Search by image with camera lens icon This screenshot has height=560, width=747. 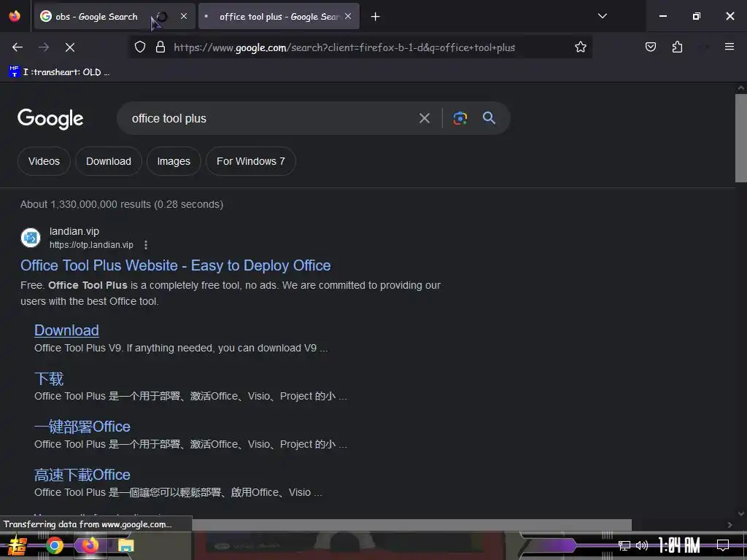pyautogui.click(x=460, y=118)
